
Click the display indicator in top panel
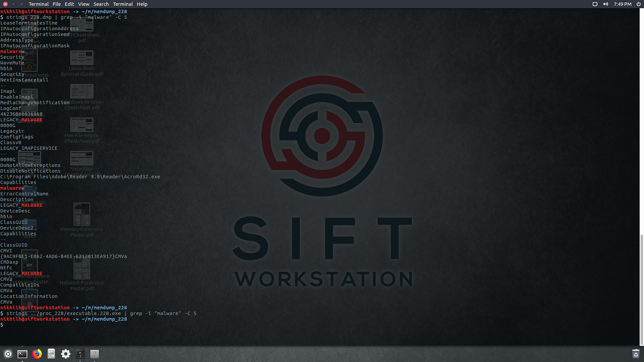[x=595, y=4]
